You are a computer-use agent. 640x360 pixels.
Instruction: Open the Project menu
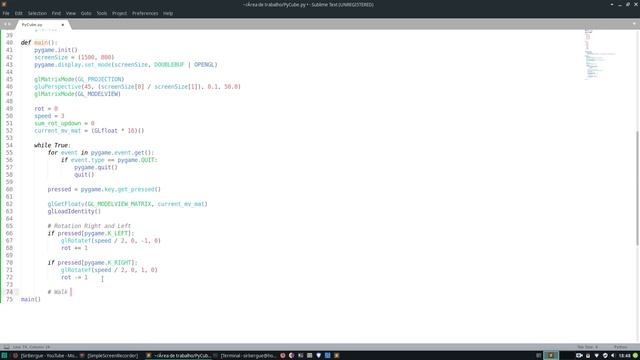point(120,13)
